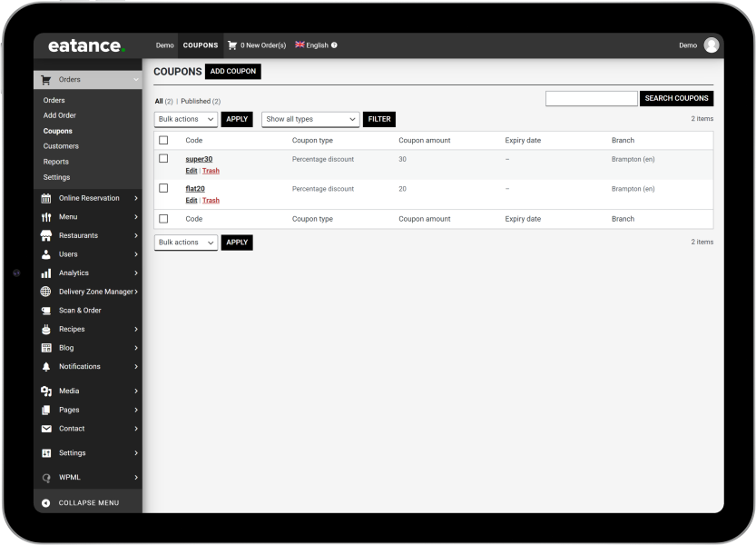Image resolution: width=756 pixels, height=545 pixels.
Task: Click the Recipes icon
Action: [x=46, y=329]
